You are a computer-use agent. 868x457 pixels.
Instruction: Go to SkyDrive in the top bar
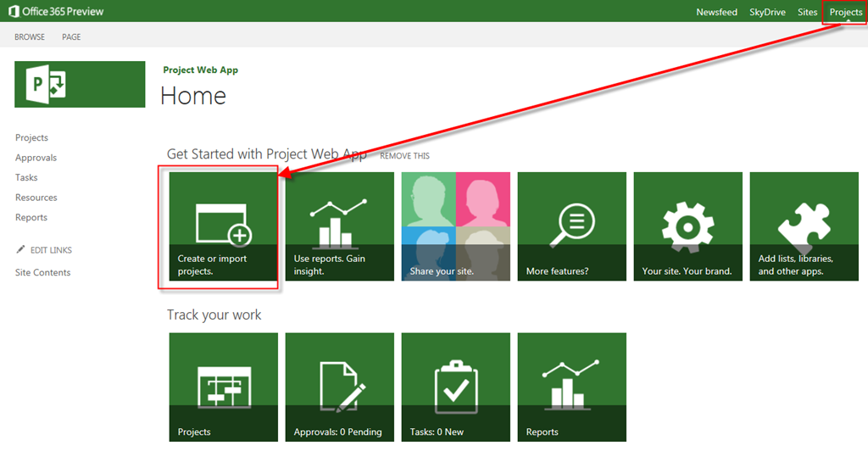[x=767, y=13]
